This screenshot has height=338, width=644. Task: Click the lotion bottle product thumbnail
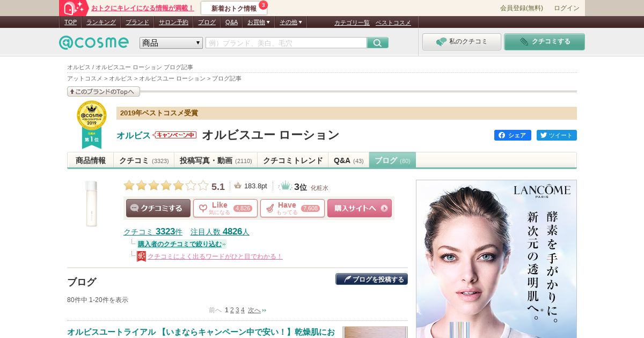pos(91,203)
